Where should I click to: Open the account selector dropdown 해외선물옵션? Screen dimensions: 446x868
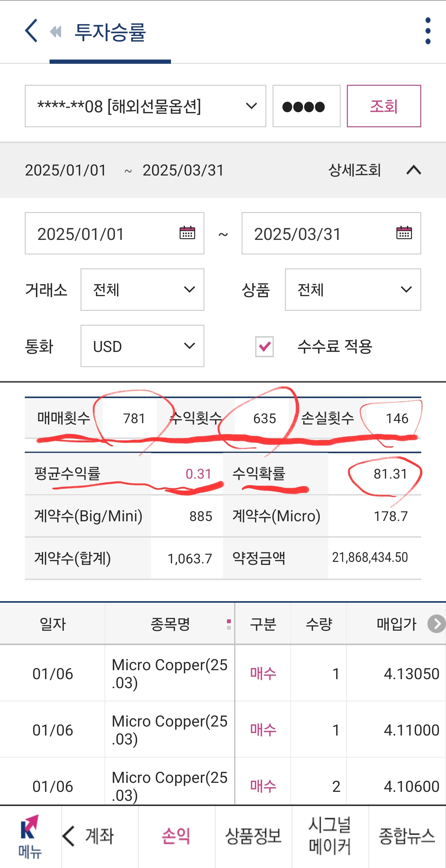145,106
